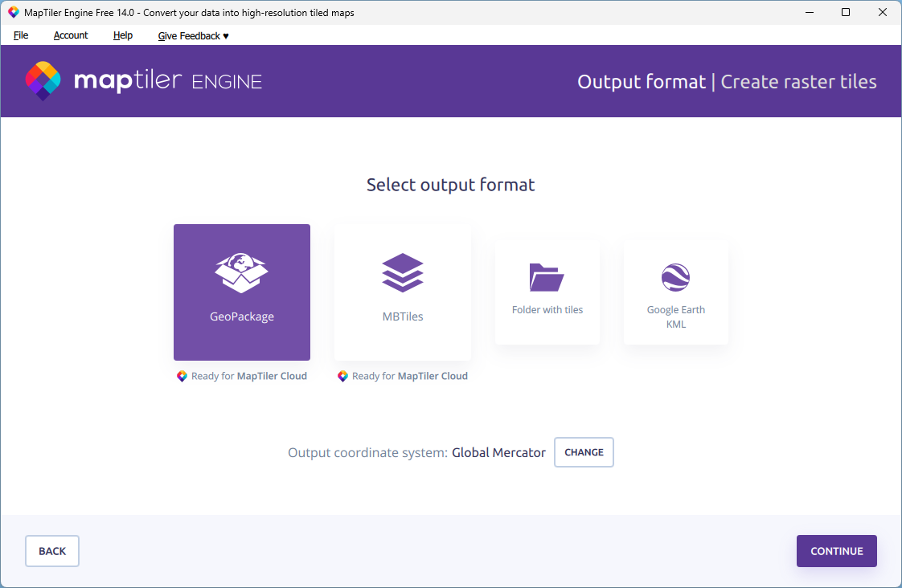Click "Ready for MapTiler Cloud" under GeoPackage
Viewport: 902px width, 588px height.
pos(249,376)
